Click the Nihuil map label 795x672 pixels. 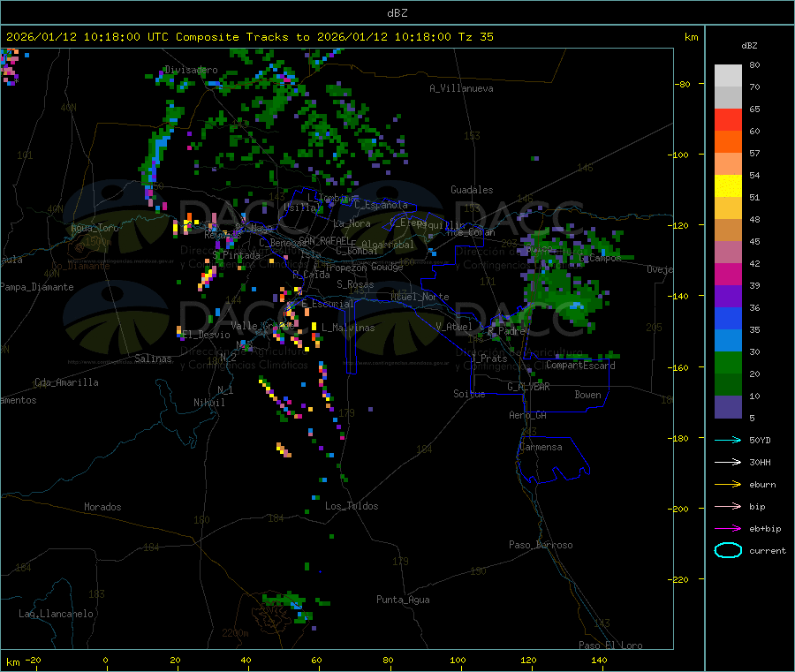pyautogui.click(x=208, y=403)
